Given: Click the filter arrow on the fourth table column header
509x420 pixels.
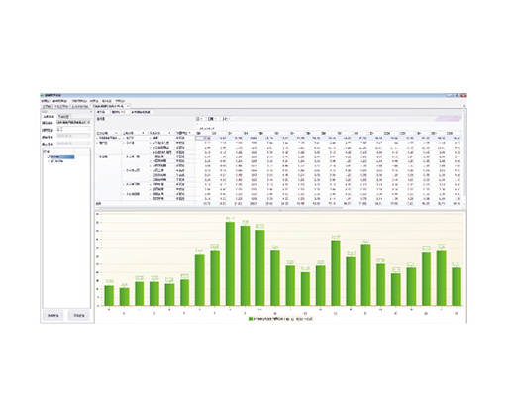Looking at the screenshot, I should point(189,133).
